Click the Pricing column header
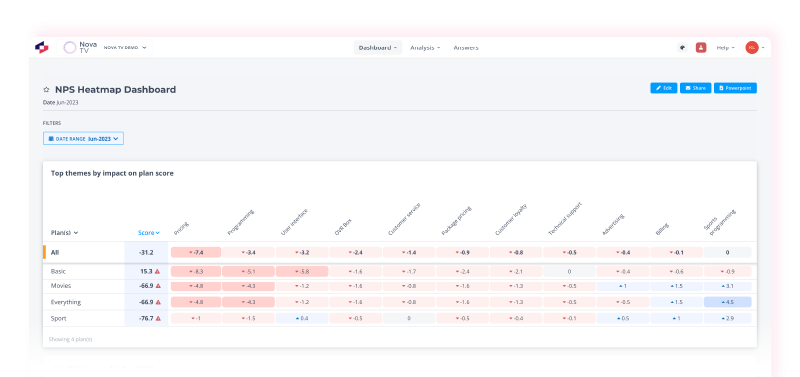This screenshot has height=377, width=800. pyautogui.click(x=181, y=228)
